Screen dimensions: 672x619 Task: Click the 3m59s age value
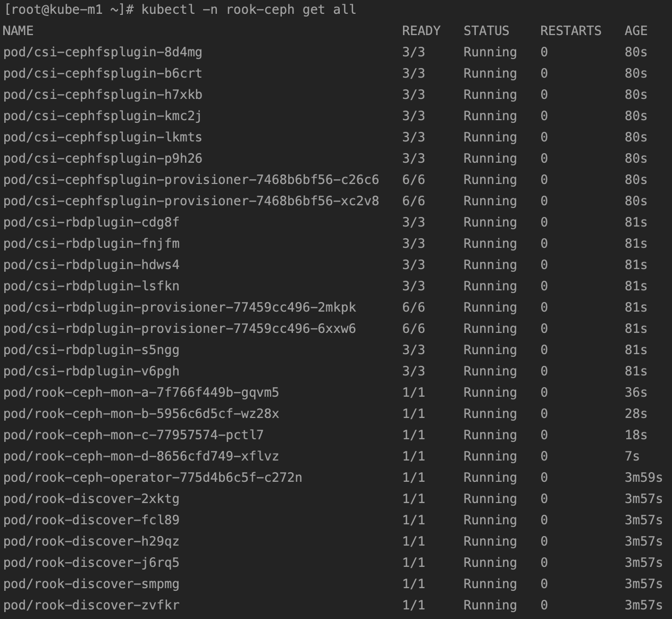coord(643,478)
